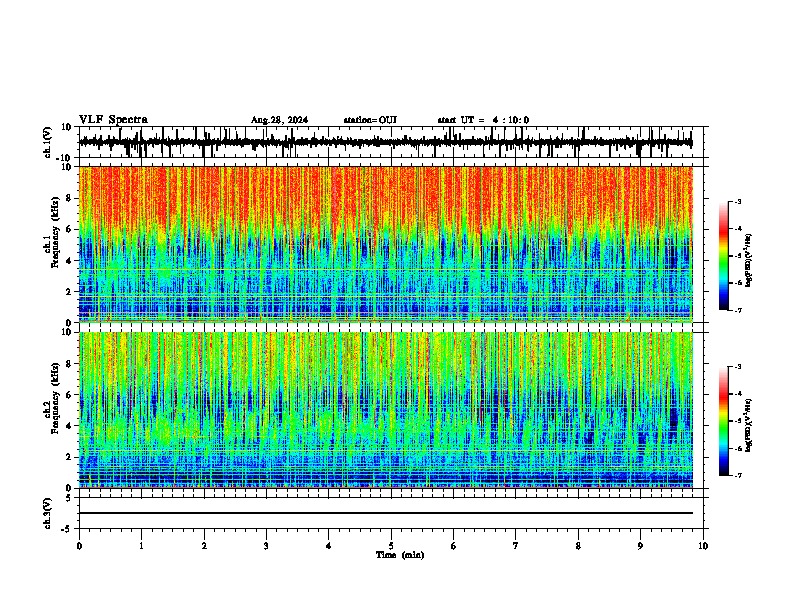Click the upper colorbar beside ch.1 spectrogram
Viewport: 792px width, 612px height.
pos(724,256)
